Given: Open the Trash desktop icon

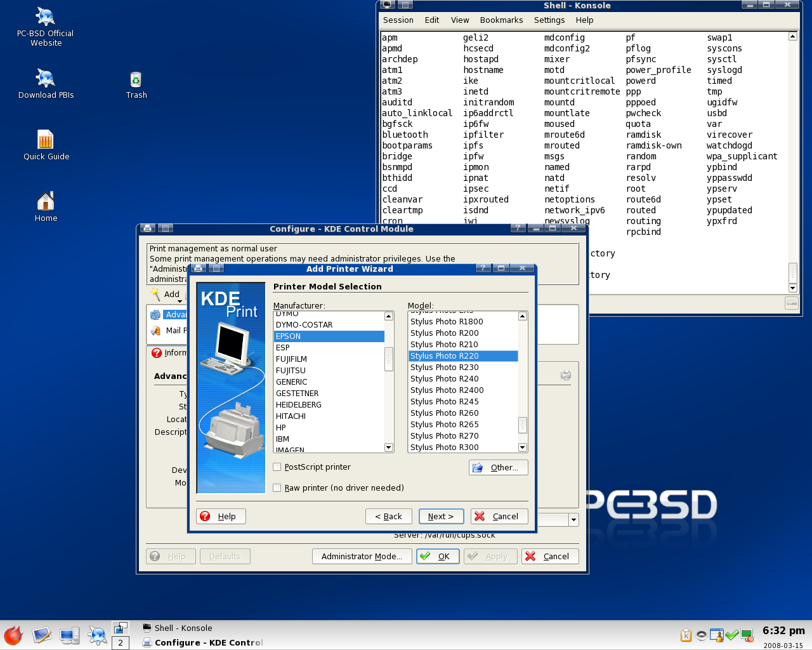Looking at the screenshot, I should (x=136, y=85).
